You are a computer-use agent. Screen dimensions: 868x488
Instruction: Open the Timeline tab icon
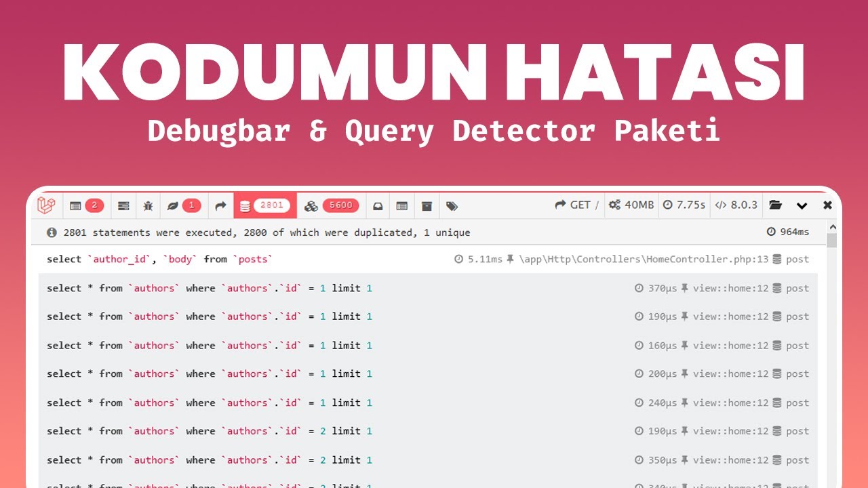[123, 205]
